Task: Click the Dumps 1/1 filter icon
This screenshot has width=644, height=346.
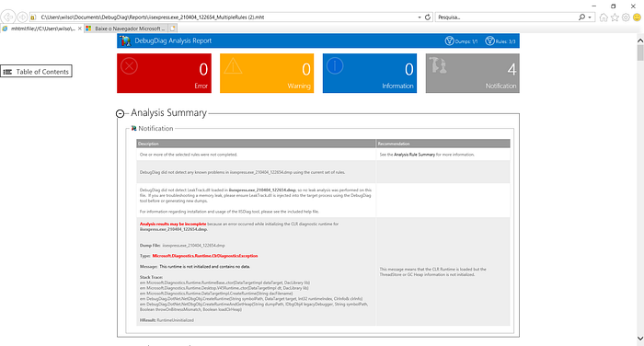Action: click(449, 40)
